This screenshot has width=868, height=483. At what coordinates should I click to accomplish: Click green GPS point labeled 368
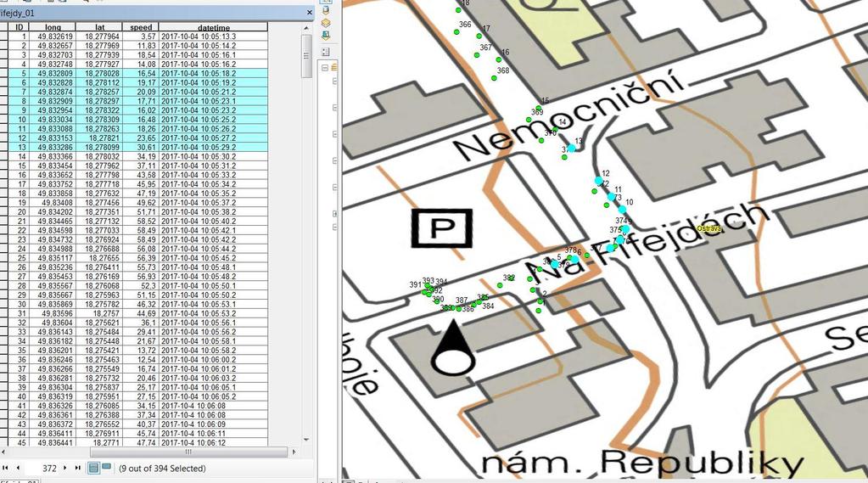[x=495, y=78]
